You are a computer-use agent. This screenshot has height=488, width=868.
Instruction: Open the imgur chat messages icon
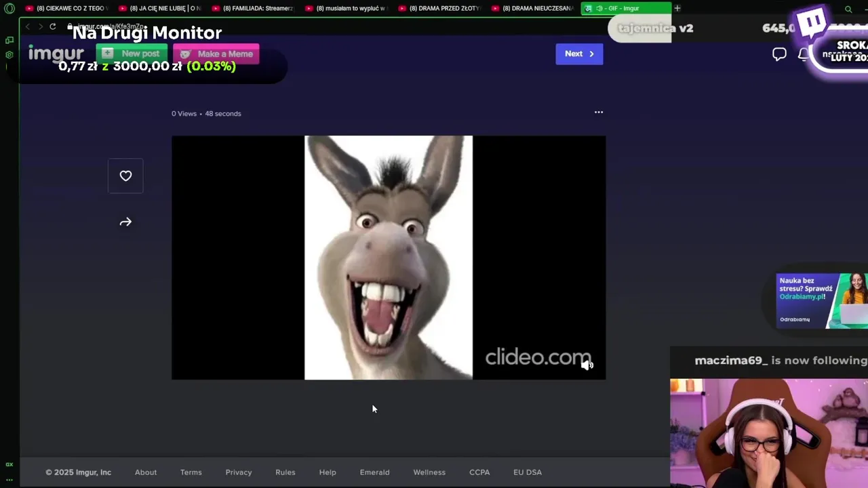click(x=779, y=54)
